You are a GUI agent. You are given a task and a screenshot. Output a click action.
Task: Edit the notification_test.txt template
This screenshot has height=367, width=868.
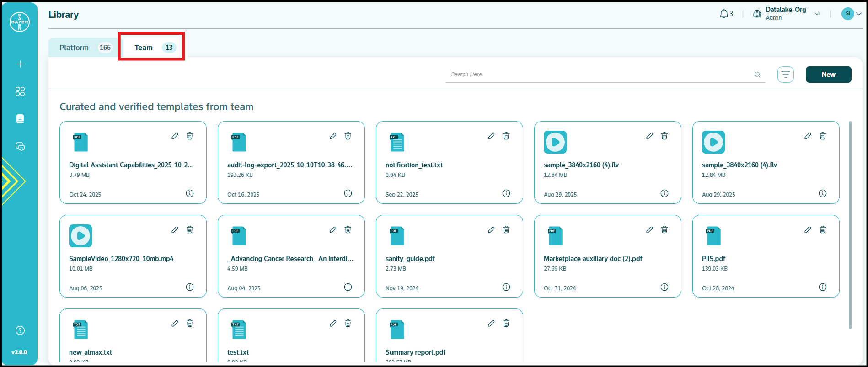[491, 136]
